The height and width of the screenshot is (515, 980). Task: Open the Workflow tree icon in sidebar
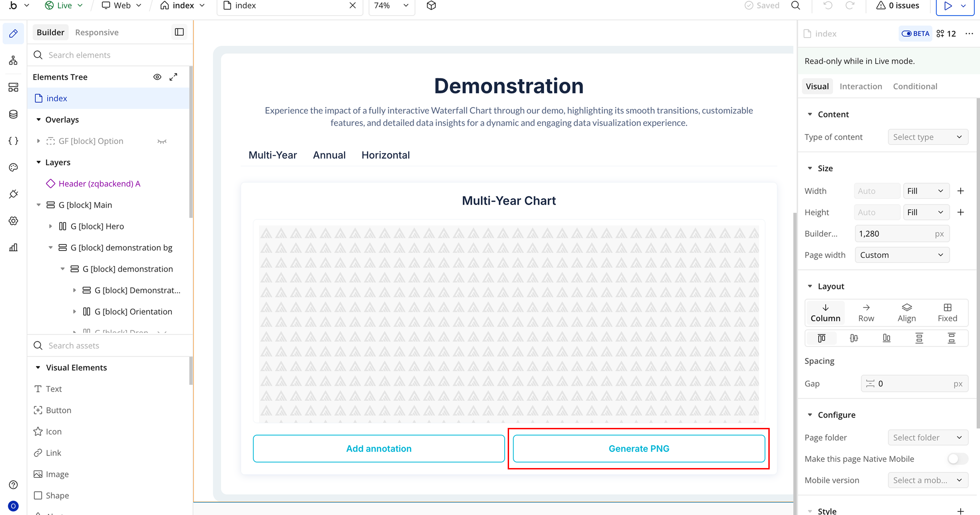[13, 61]
